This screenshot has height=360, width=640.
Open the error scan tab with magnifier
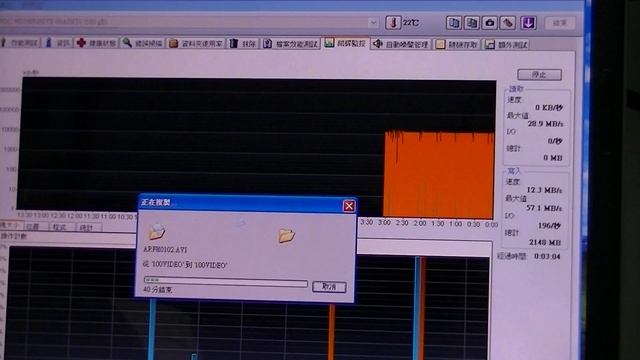143,43
